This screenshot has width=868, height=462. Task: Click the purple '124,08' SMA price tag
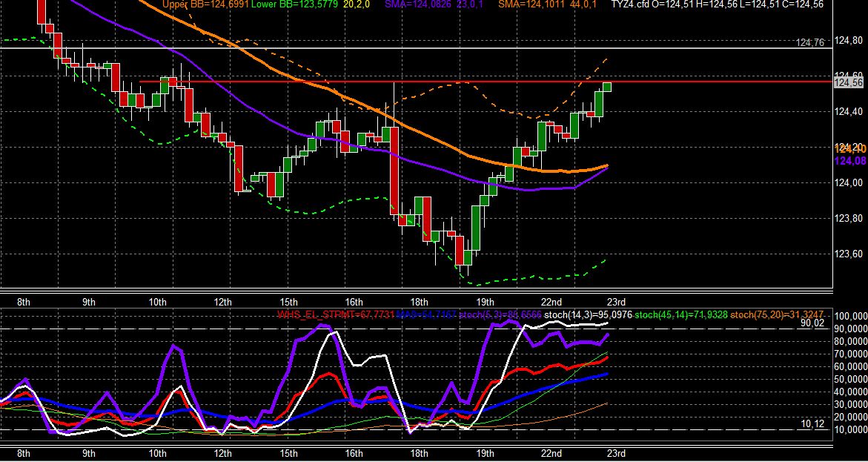pos(849,161)
